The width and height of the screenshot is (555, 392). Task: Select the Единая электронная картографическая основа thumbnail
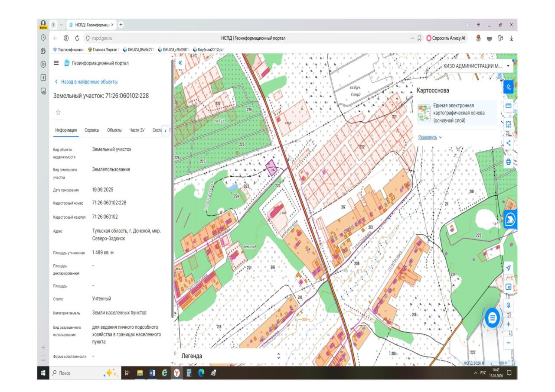[423, 113]
